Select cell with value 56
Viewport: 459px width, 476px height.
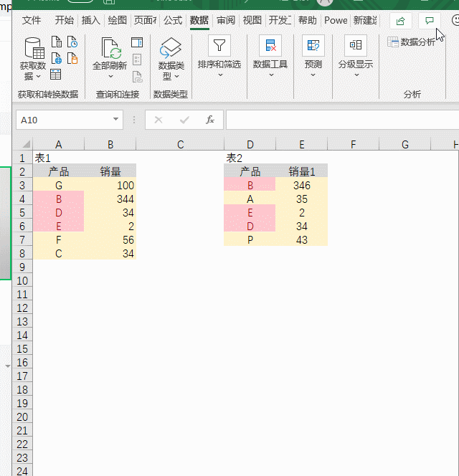pos(110,240)
